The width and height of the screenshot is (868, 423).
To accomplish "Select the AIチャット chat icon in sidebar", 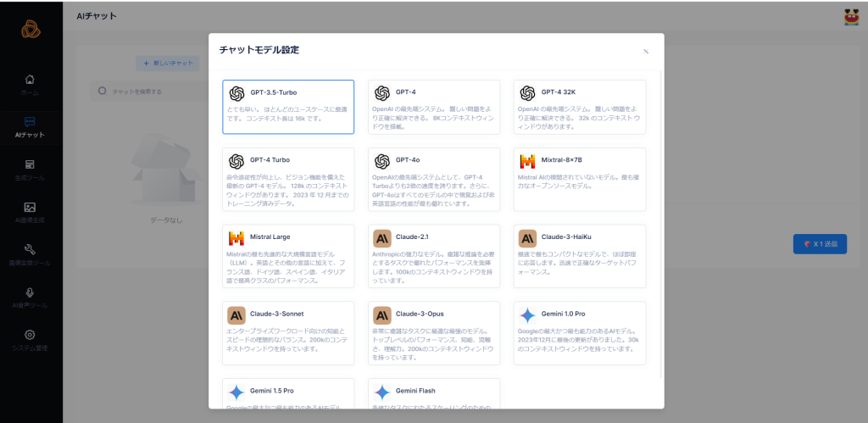I will pos(31,122).
